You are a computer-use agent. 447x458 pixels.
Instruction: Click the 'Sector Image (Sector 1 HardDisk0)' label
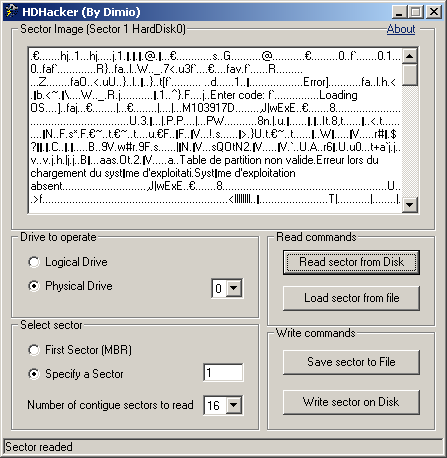click(x=103, y=29)
